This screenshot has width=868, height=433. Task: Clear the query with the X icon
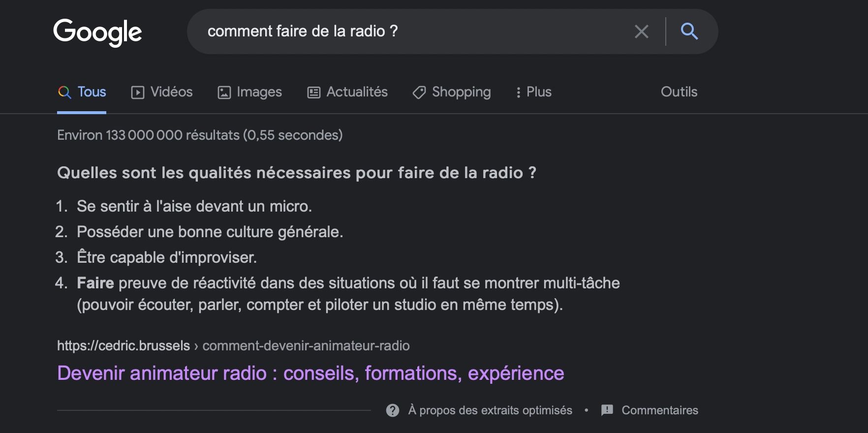click(641, 31)
